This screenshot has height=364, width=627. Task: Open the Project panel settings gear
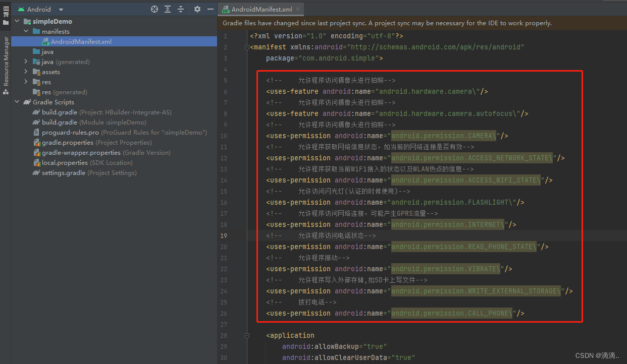pyautogui.click(x=197, y=9)
